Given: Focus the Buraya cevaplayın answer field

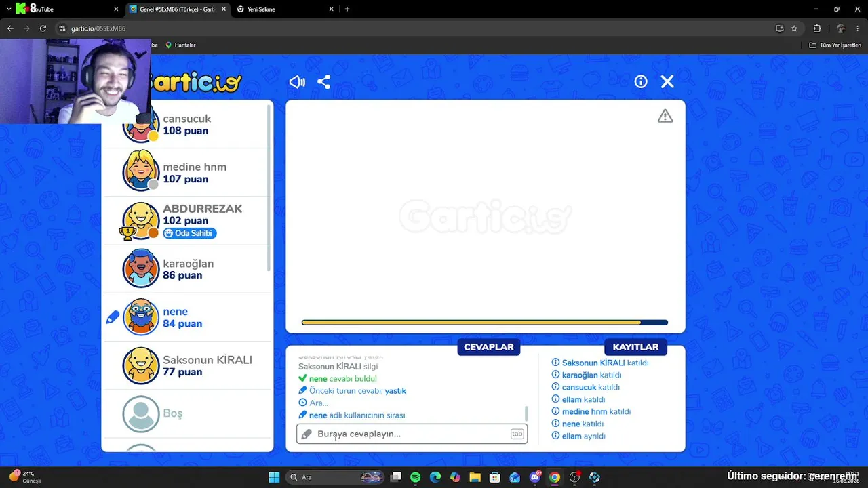Looking at the screenshot, I should (x=412, y=434).
